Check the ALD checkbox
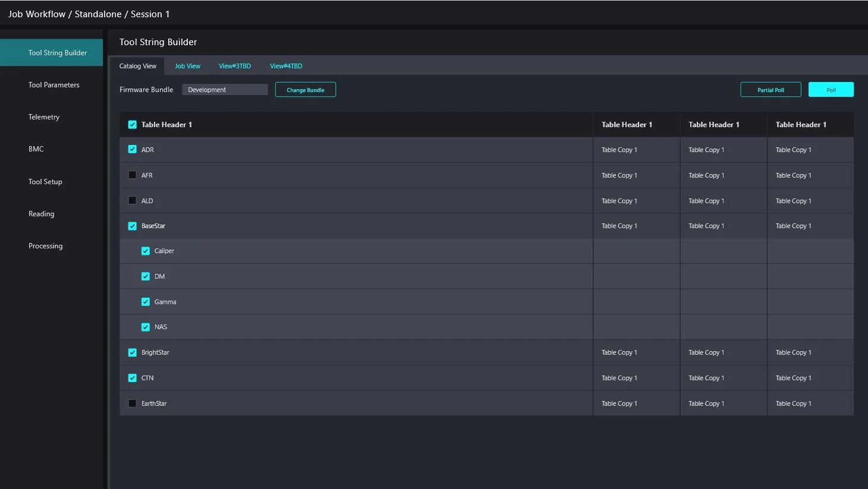Image resolution: width=868 pixels, height=489 pixels. (132, 201)
